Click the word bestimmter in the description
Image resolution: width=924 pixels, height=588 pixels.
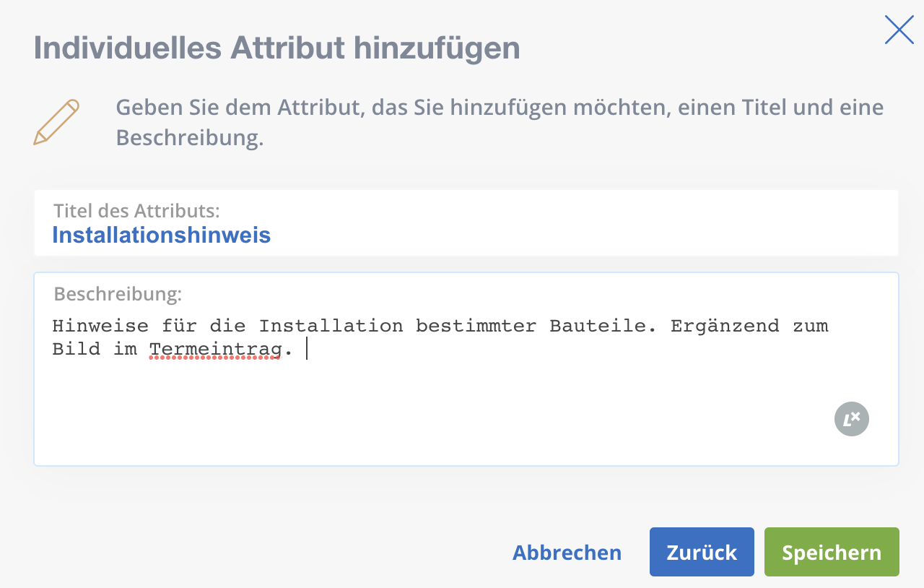[476, 326]
